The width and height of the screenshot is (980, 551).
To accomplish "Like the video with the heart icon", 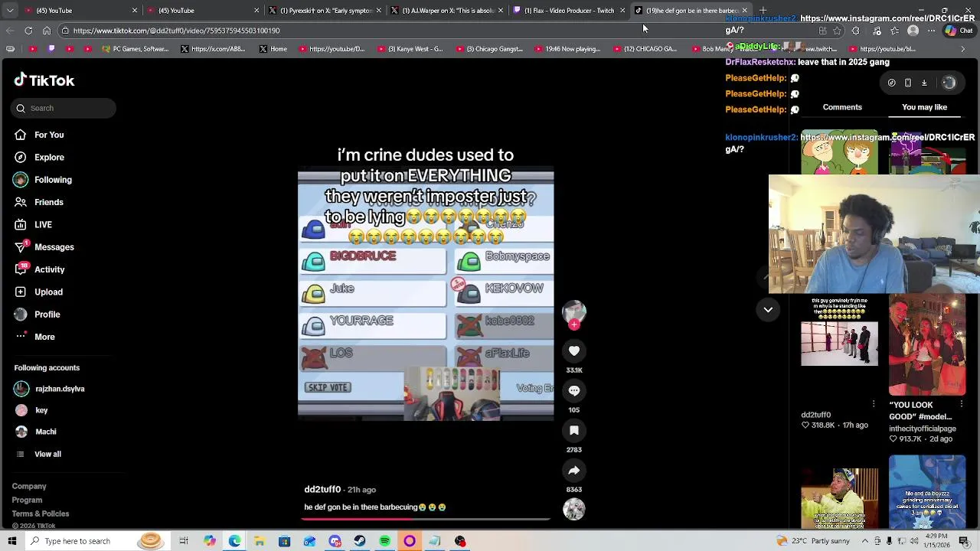I will tap(574, 350).
